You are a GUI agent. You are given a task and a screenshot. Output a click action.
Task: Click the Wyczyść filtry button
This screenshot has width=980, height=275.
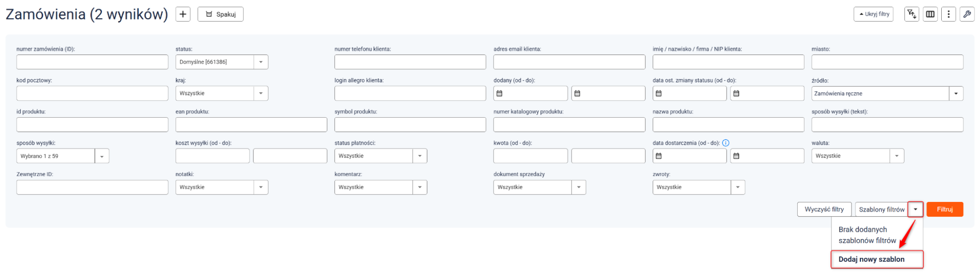[x=824, y=209]
